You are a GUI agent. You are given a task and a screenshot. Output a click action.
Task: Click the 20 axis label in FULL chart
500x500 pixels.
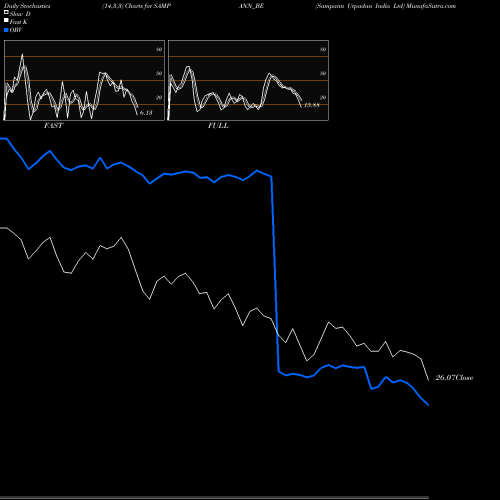tap(323, 97)
